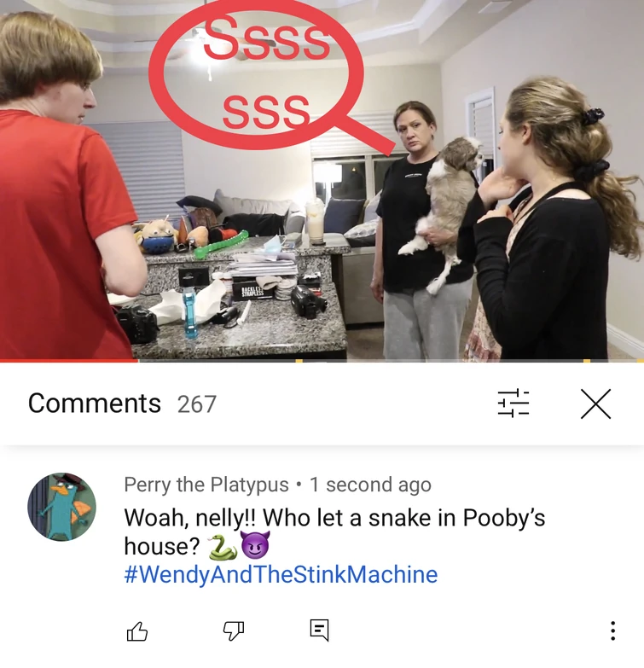Tap the video player to show controls
The image size is (644, 668).
pyautogui.click(x=322, y=181)
